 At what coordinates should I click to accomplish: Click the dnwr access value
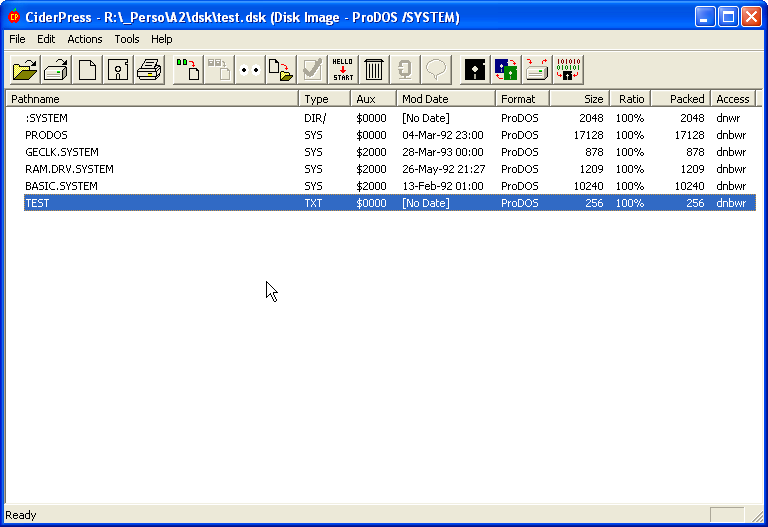pyautogui.click(x=728, y=118)
